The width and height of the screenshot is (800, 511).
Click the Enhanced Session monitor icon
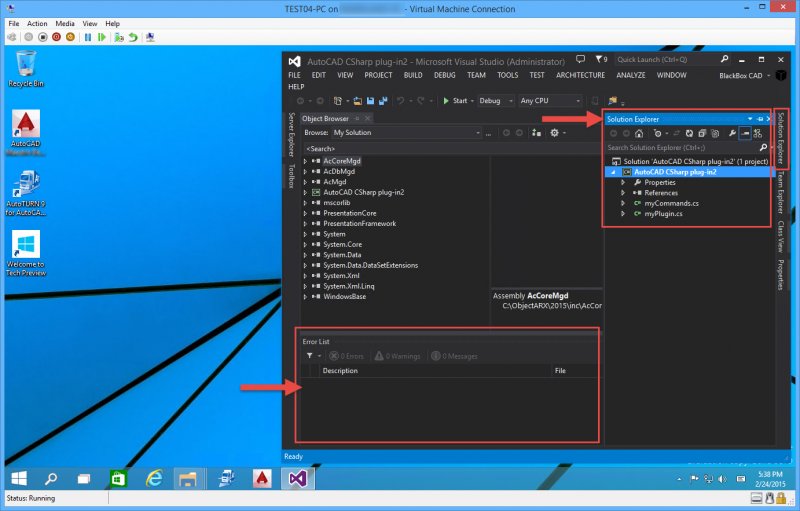150,37
